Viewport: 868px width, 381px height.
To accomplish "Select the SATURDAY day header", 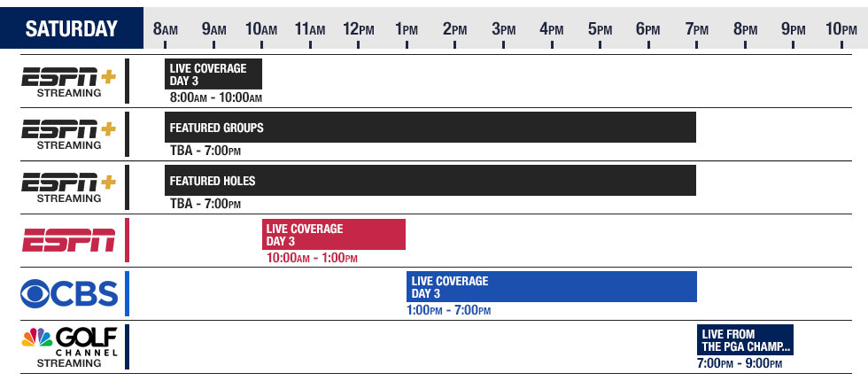I will [x=72, y=28].
